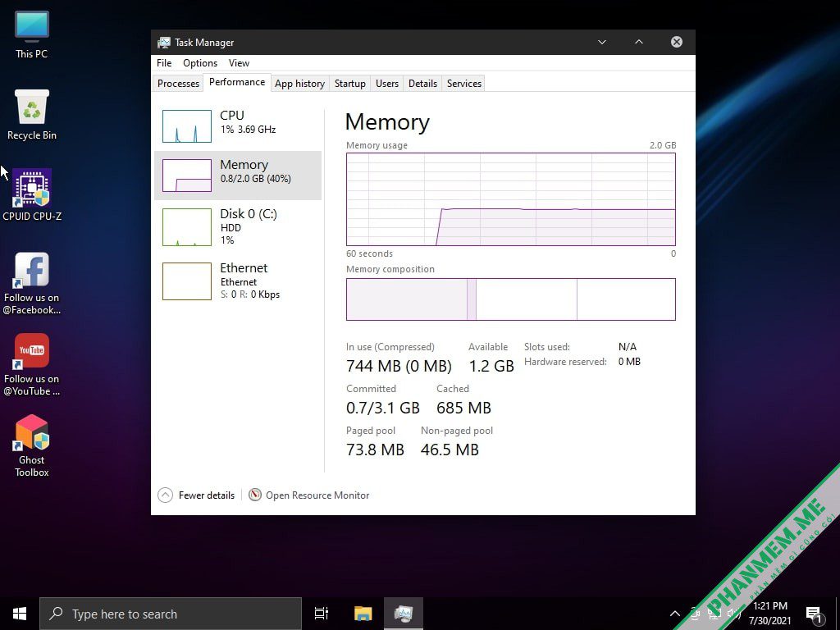The height and width of the screenshot is (630, 840).
Task: Click the Open Resource Monitor link
Action: coord(317,495)
